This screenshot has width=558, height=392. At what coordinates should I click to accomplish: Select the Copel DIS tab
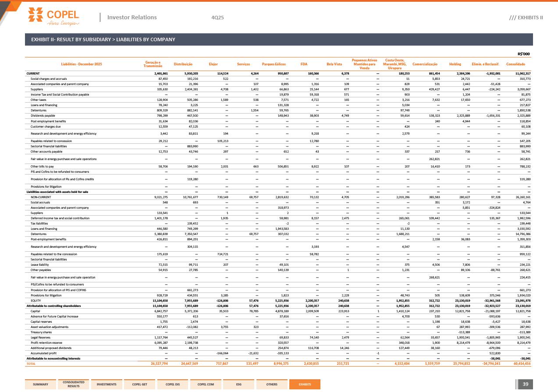[x=172, y=385]
